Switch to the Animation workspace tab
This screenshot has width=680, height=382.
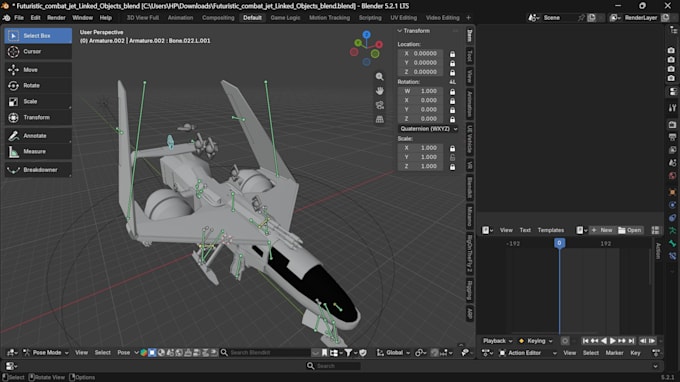[x=180, y=18]
